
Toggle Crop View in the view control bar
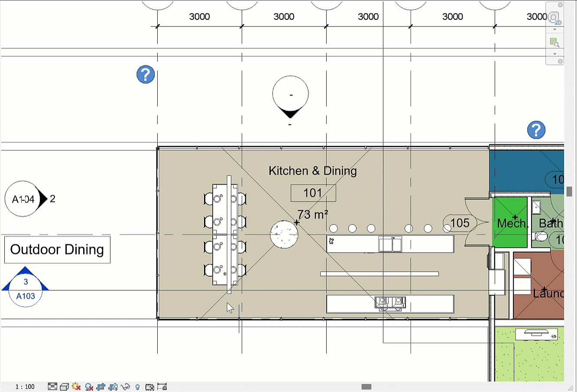click(x=101, y=387)
